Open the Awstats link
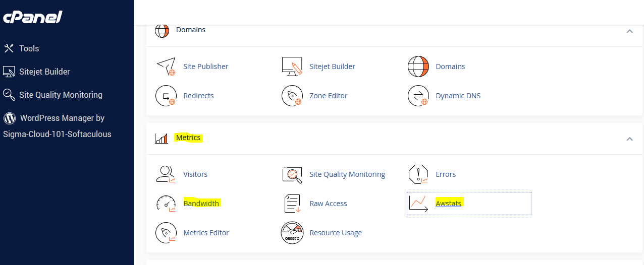Screen dimensions: 644x265 [x=448, y=204]
